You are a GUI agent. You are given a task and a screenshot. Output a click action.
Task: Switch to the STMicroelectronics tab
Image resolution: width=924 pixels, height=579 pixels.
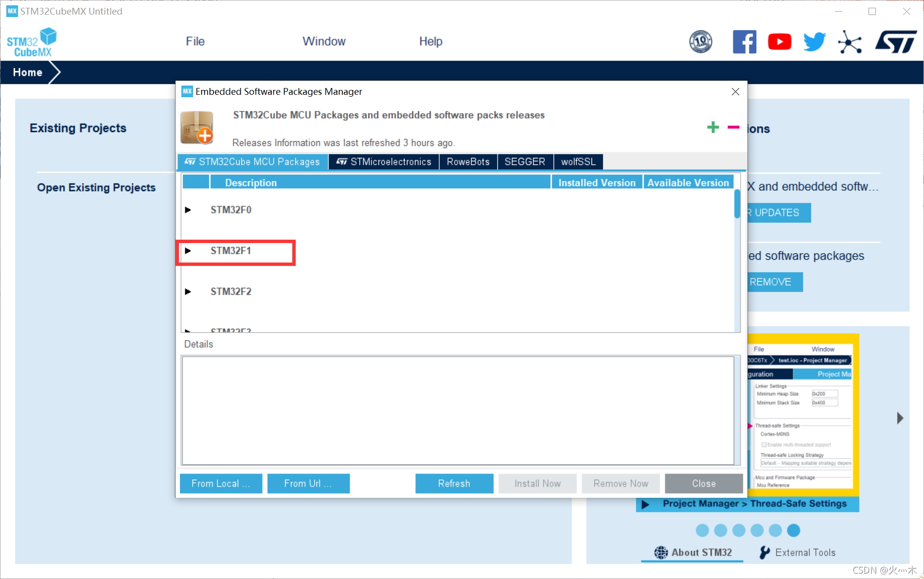point(384,162)
